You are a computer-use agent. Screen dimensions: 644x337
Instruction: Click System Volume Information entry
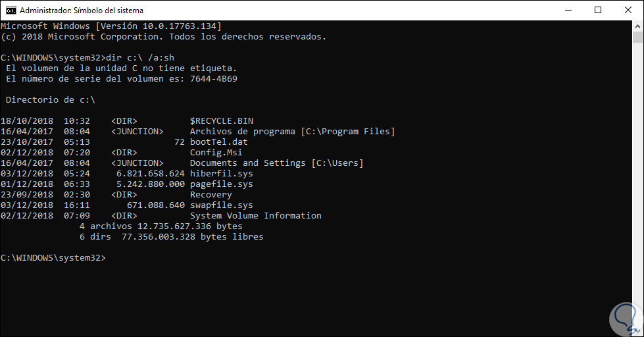[255, 216]
